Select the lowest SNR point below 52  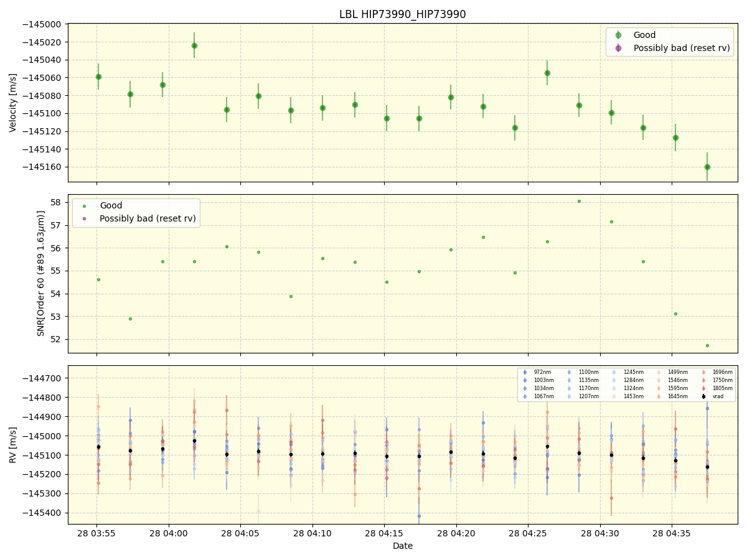707,345
